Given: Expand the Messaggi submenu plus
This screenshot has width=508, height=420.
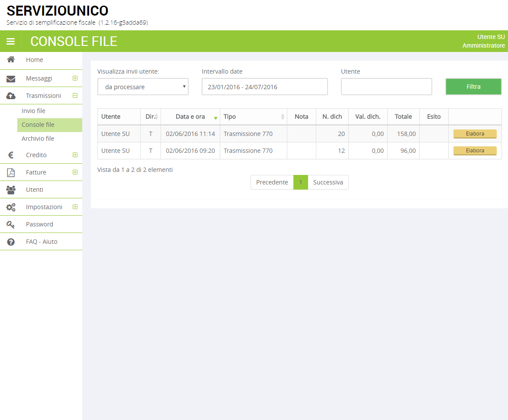Looking at the screenshot, I should (x=75, y=78).
